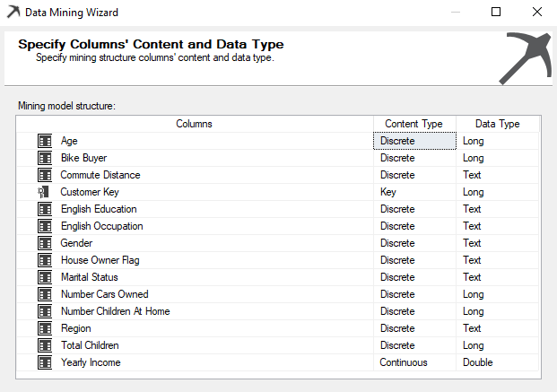Click the Gender row column icon
Screen dimensions: 557x392
coord(45,243)
